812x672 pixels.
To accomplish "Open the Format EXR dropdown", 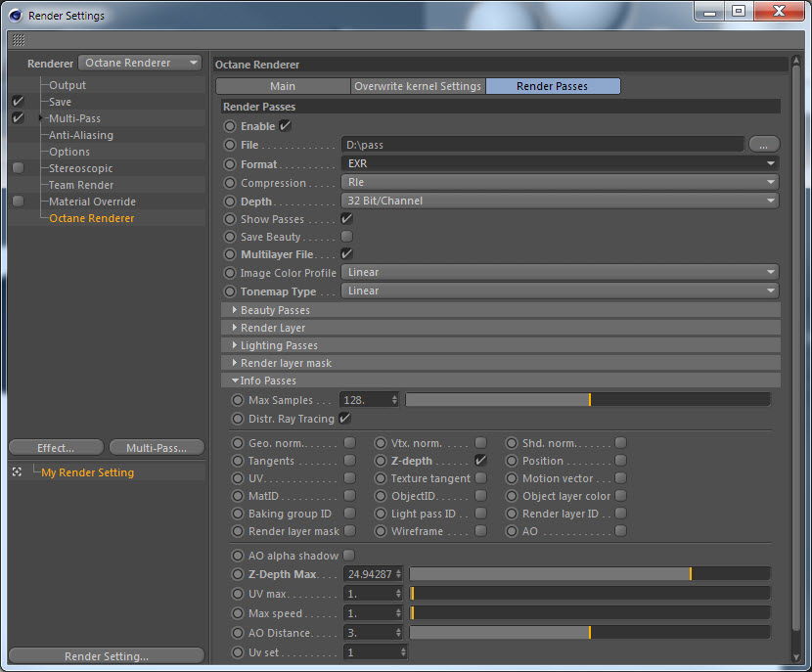I will [560, 163].
